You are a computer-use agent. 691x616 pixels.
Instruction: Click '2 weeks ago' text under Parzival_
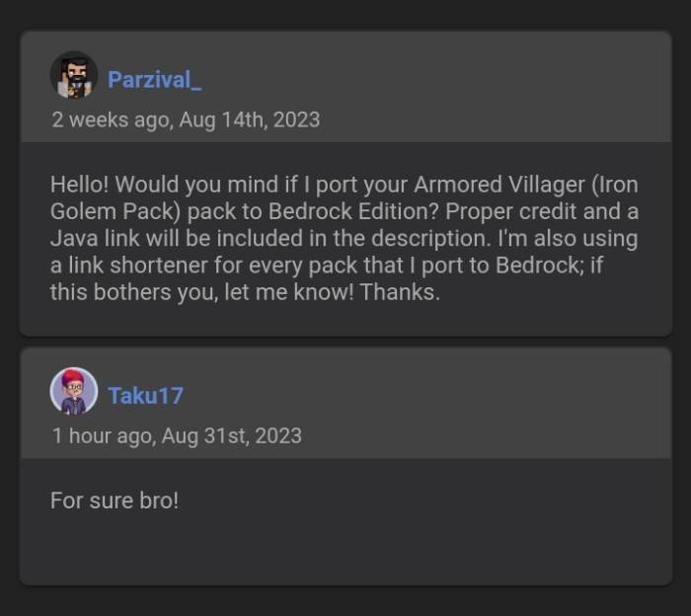(x=113, y=119)
